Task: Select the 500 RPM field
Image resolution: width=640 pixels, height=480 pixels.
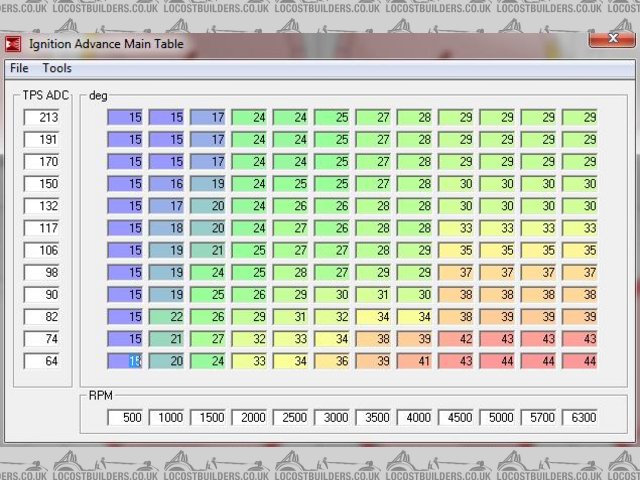Action: coord(126,416)
